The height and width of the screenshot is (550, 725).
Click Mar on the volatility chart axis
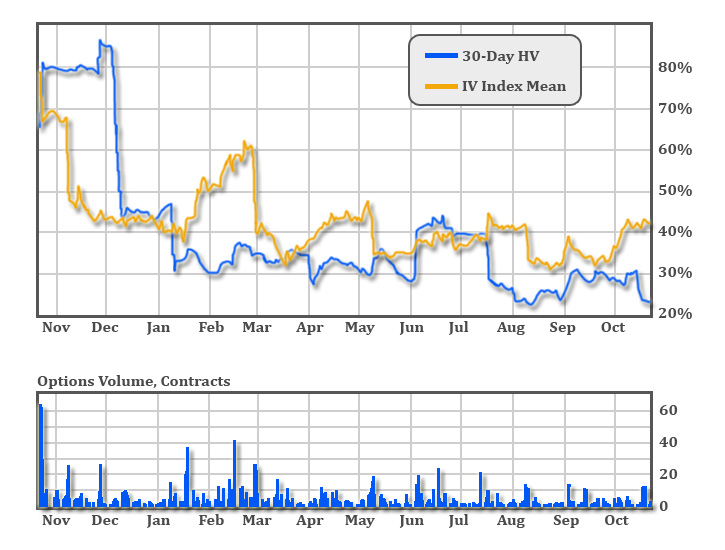click(257, 327)
